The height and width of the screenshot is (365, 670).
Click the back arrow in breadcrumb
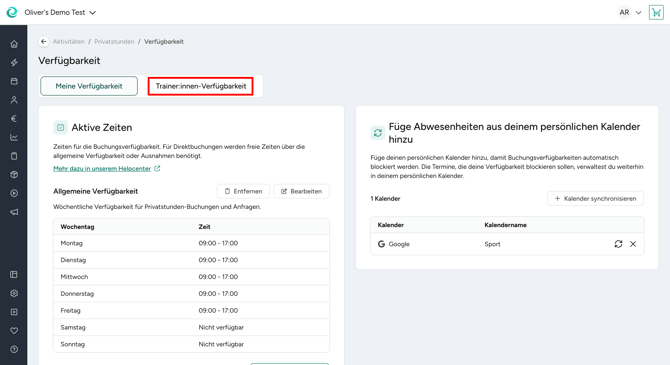coord(44,41)
